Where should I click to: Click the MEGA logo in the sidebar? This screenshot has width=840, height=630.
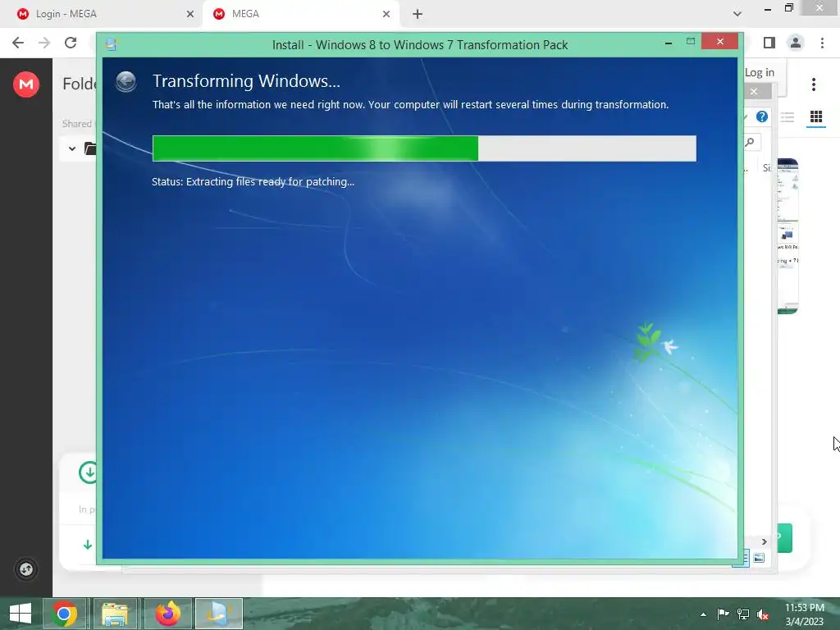point(26,84)
